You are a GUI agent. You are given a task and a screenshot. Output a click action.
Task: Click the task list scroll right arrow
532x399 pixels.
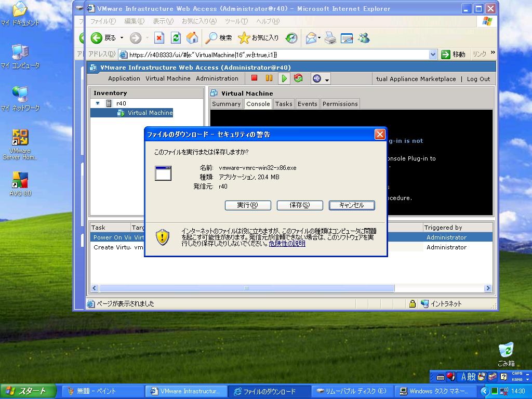click(x=488, y=288)
